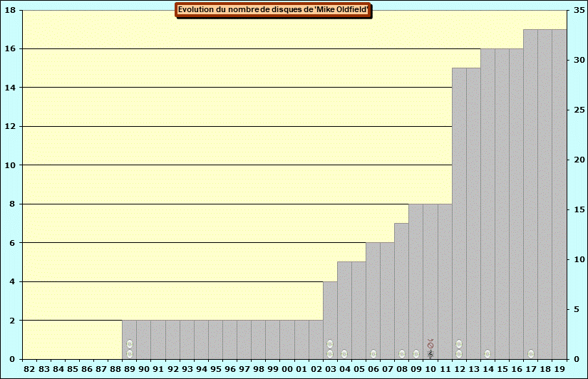Click the year label 00 on the x-axis
Screen dimensions: 588x379
(287, 369)
